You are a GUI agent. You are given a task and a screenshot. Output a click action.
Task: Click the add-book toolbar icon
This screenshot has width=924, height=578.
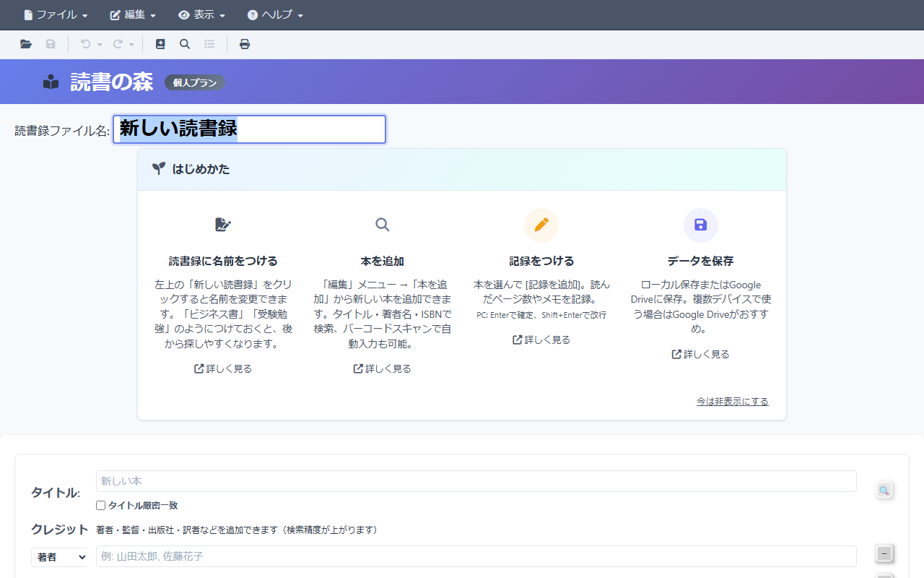click(160, 44)
